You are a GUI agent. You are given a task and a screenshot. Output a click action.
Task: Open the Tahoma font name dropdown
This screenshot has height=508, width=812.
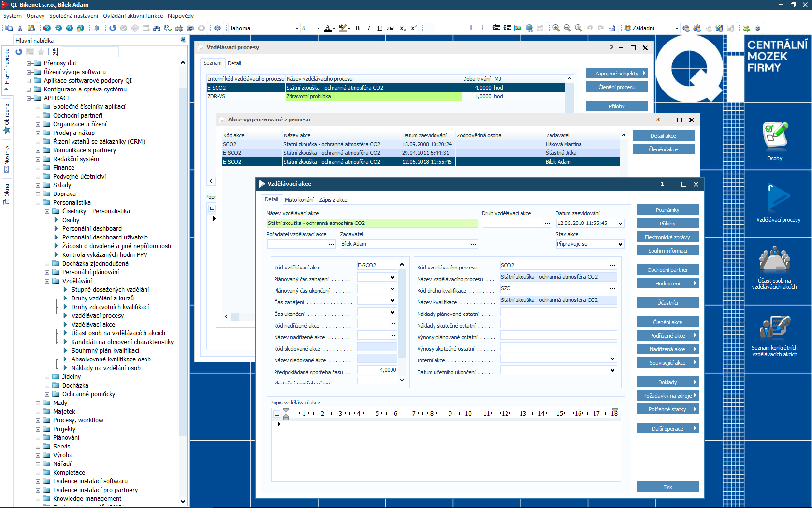297,28
